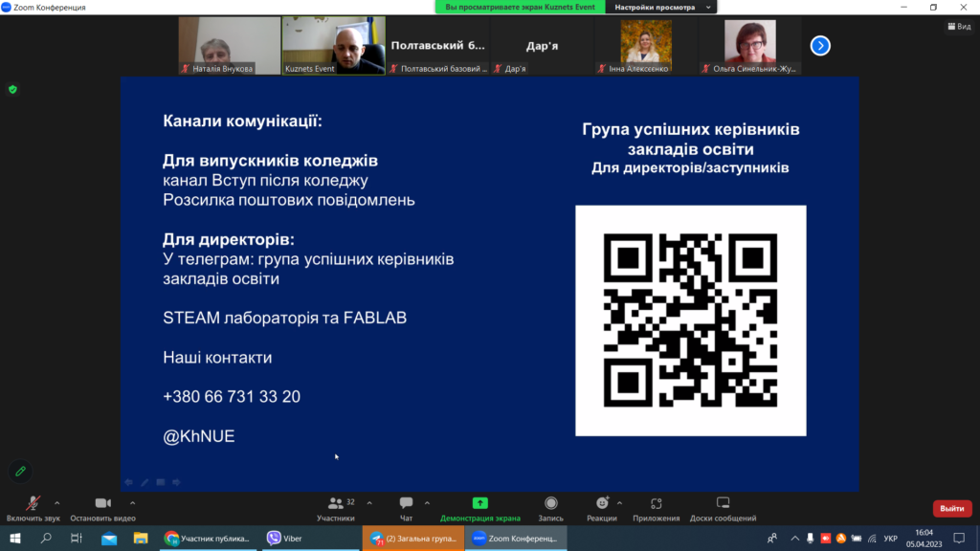Expand chat options arrow
980x551 pixels.
pyautogui.click(x=427, y=503)
